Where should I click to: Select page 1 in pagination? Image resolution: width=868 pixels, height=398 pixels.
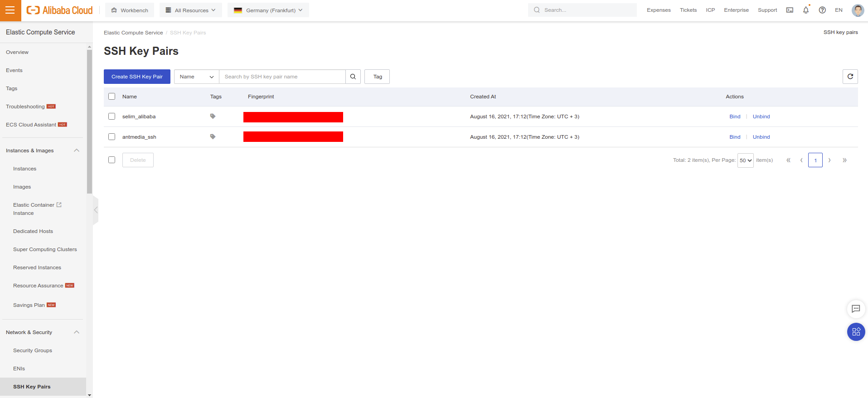[x=815, y=160]
